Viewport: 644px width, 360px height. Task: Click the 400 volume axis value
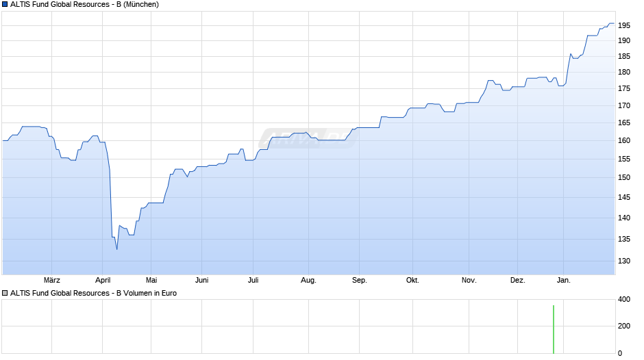point(624,299)
